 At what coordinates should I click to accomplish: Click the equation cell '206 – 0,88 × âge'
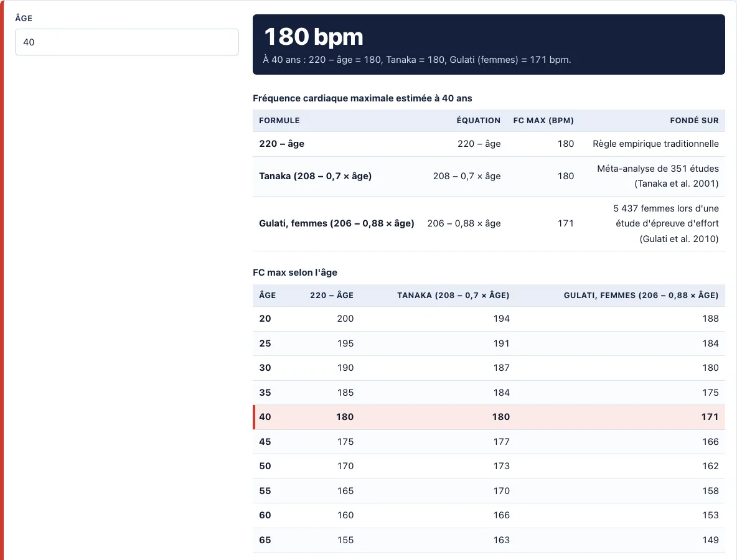pos(464,223)
